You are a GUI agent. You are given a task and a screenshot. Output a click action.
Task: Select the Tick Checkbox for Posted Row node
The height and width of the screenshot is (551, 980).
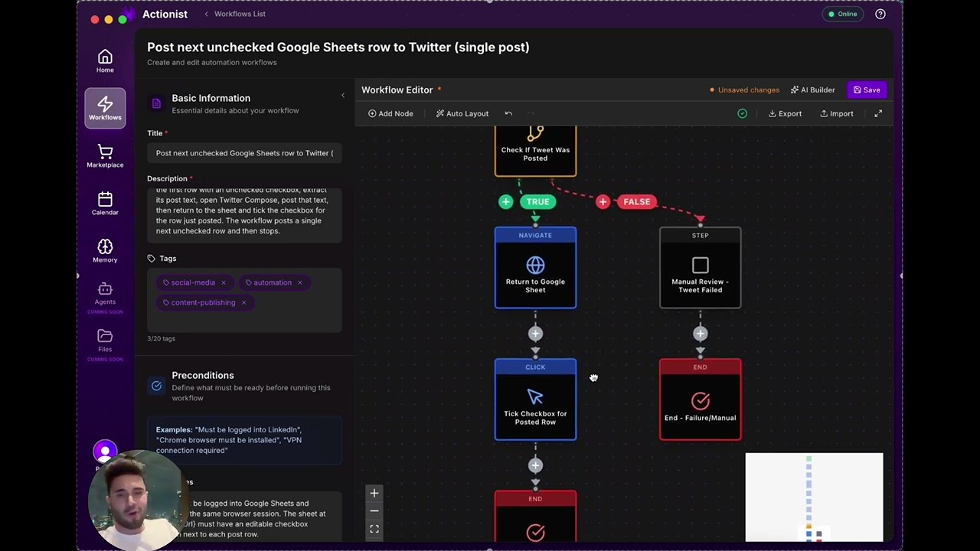pos(535,399)
